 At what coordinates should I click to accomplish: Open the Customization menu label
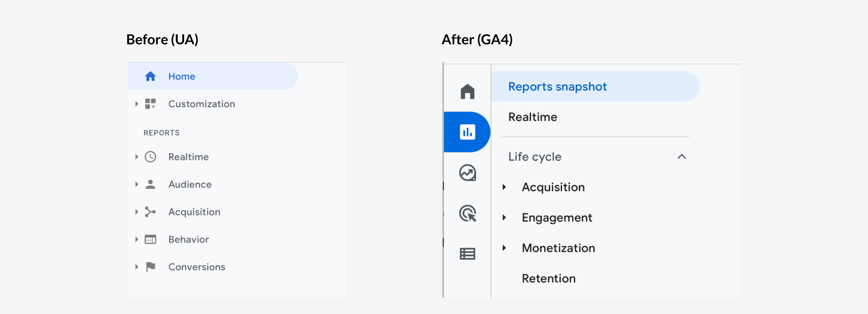pos(201,104)
